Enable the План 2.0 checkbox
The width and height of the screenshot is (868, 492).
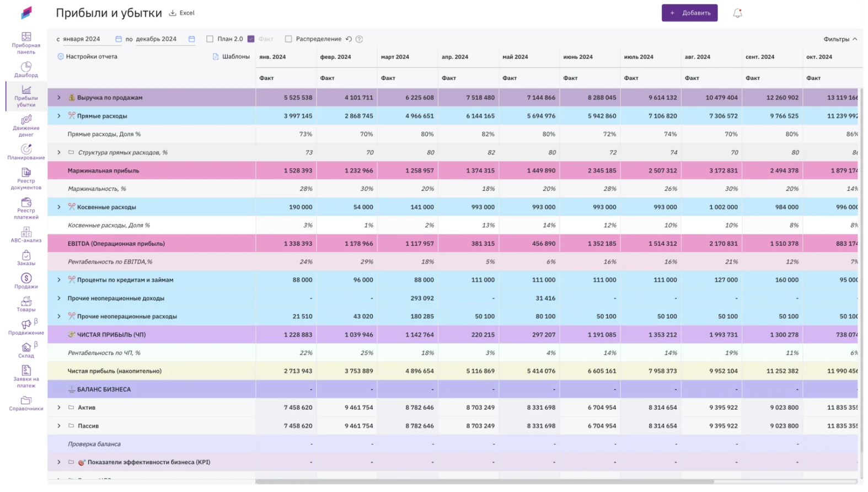pos(210,39)
